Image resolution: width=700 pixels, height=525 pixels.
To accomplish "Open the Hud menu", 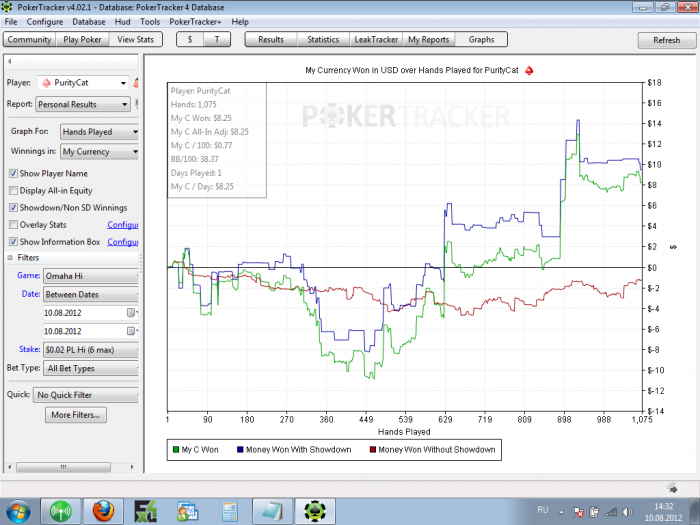I will [122, 22].
